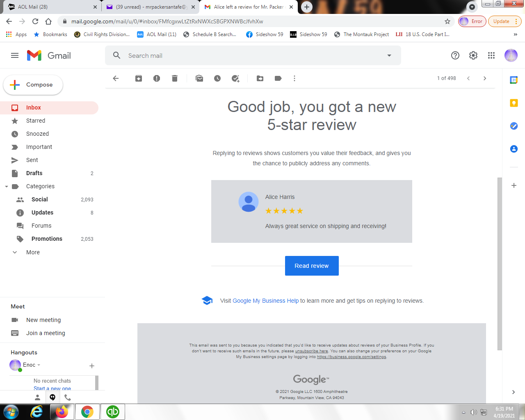Snooze this email with the clock icon
The width and height of the screenshot is (525, 420).
click(x=217, y=78)
